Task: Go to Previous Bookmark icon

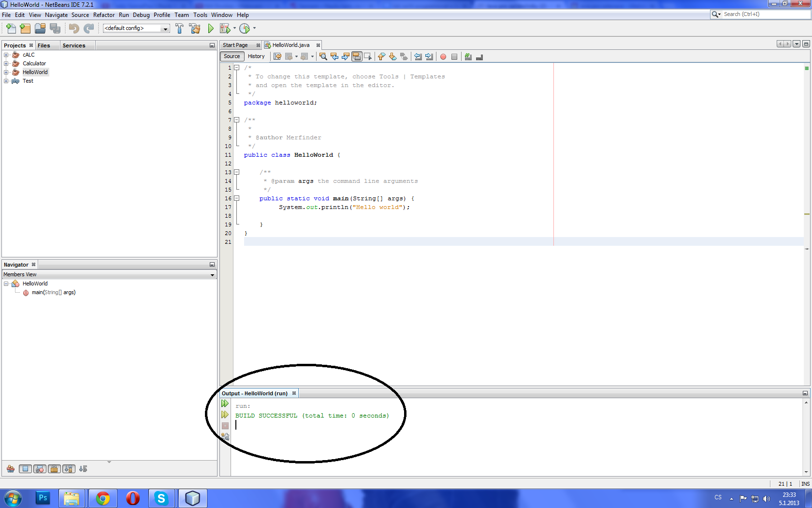Action: pos(381,57)
